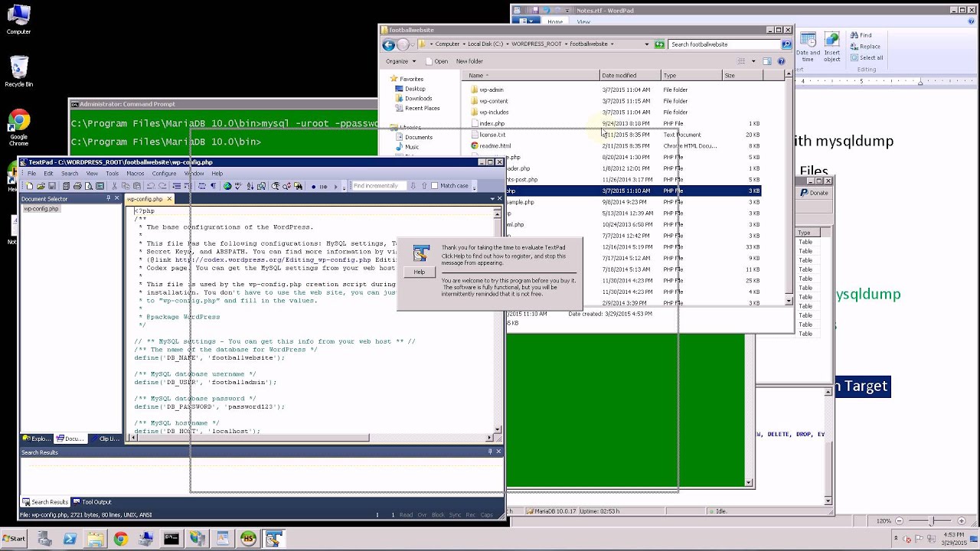Click the Explorer search magnifier icon
The height and width of the screenshot is (551, 980).
coord(786,44)
